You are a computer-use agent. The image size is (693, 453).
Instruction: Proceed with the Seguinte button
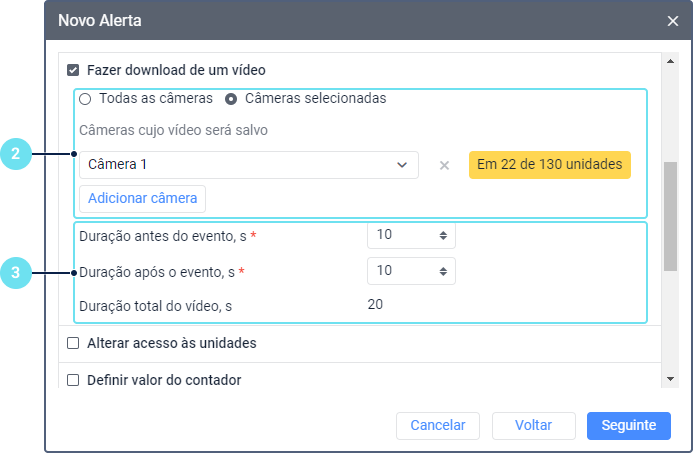point(628,425)
